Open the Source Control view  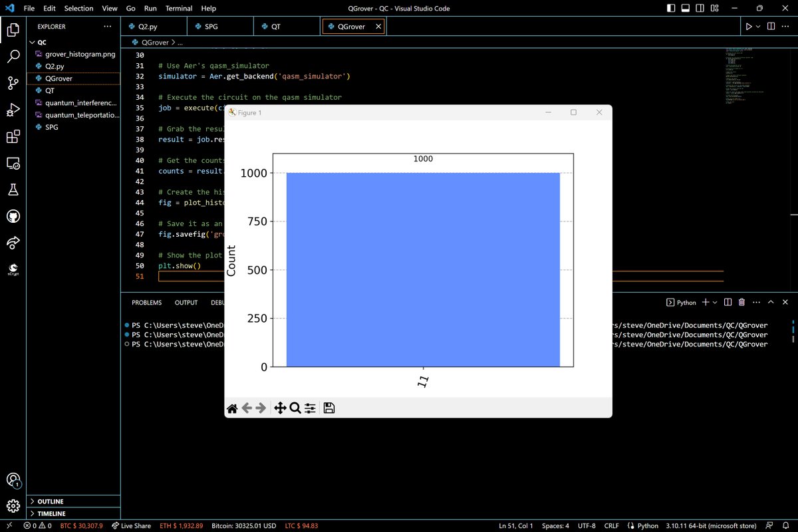point(13,83)
